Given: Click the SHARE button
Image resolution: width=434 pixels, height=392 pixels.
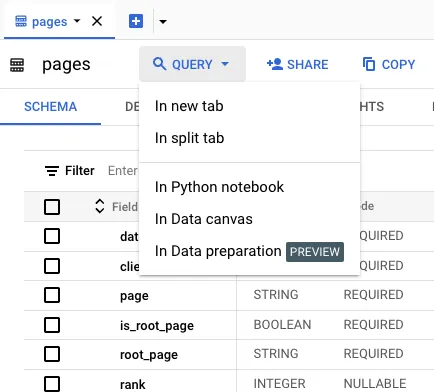Looking at the screenshot, I should (297, 64).
